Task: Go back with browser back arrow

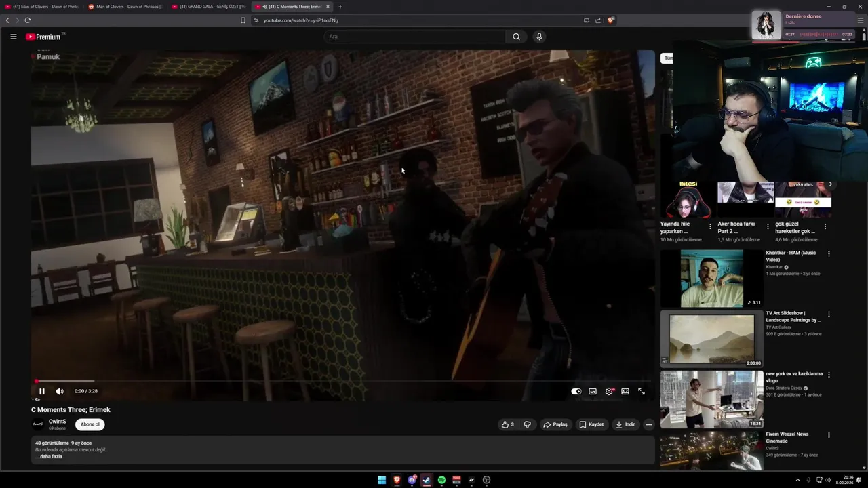Action: [x=7, y=20]
